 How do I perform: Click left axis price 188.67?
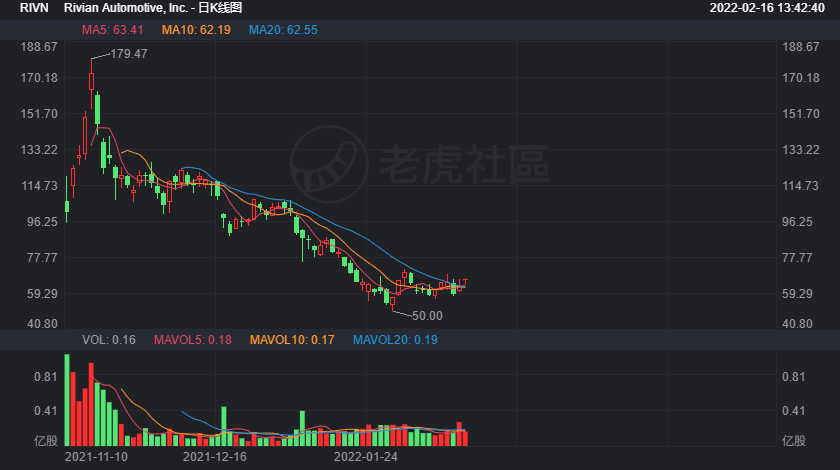[x=39, y=47]
